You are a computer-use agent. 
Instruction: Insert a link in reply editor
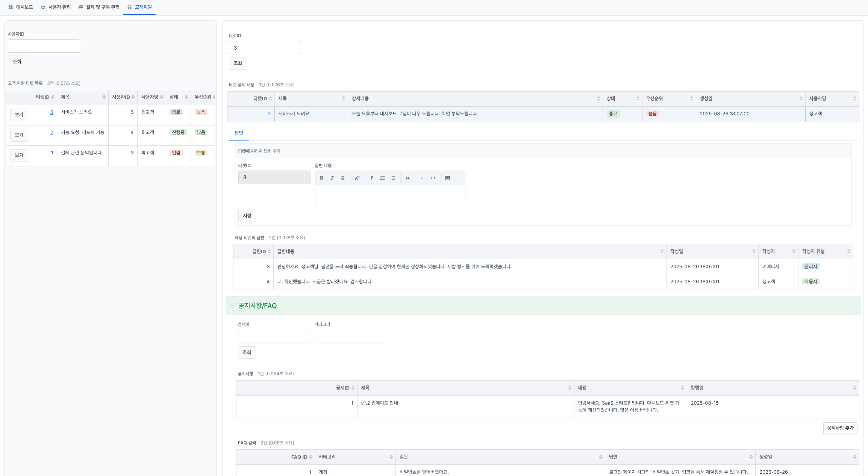click(x=357, y=178)
